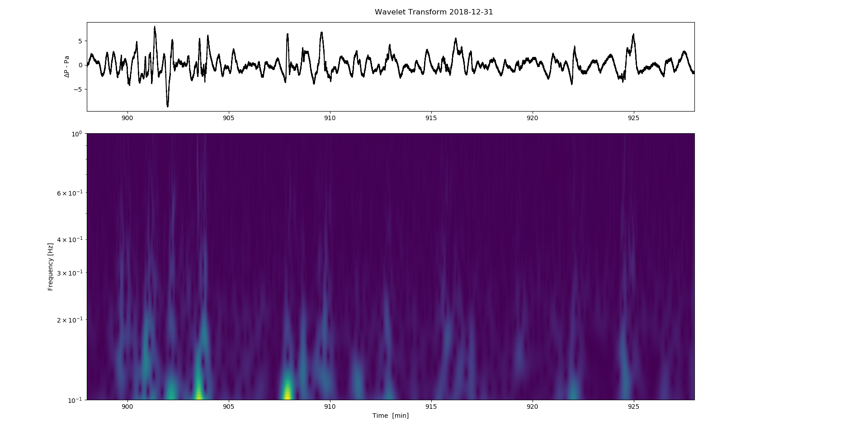
Task: Click the 910 tick label under the spectrogram
Action: click(x=330, y=407)
